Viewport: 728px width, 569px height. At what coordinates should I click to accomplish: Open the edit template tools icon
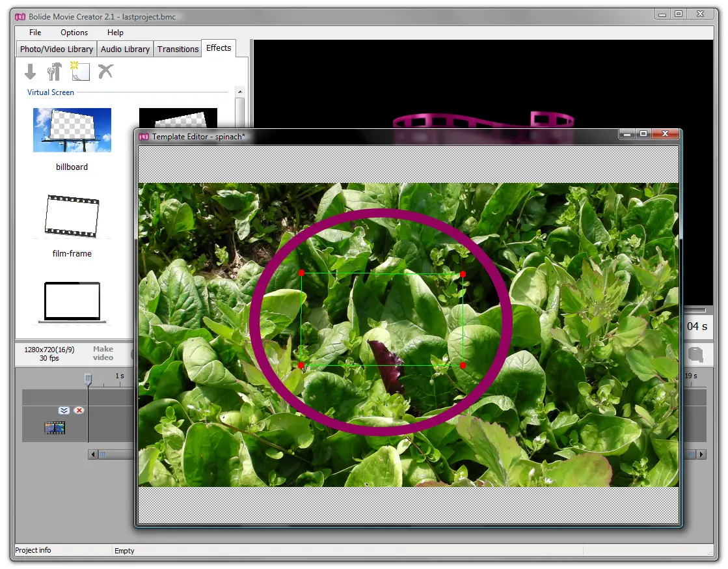(55, 72)
